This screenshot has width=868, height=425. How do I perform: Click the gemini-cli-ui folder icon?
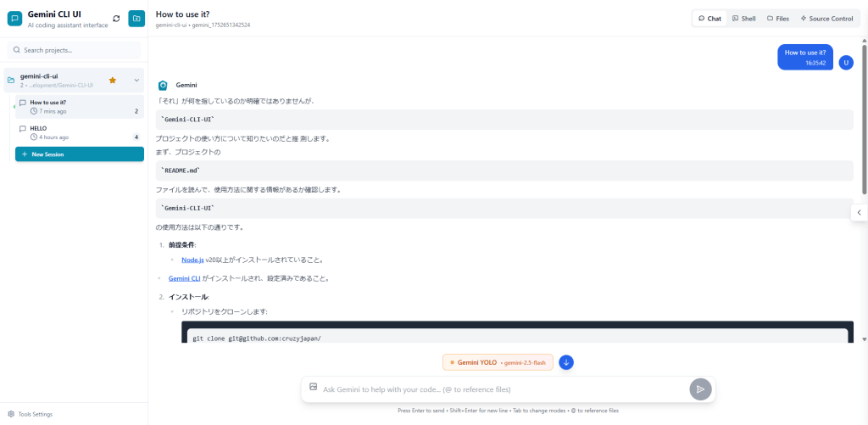[x=11, y=81]
